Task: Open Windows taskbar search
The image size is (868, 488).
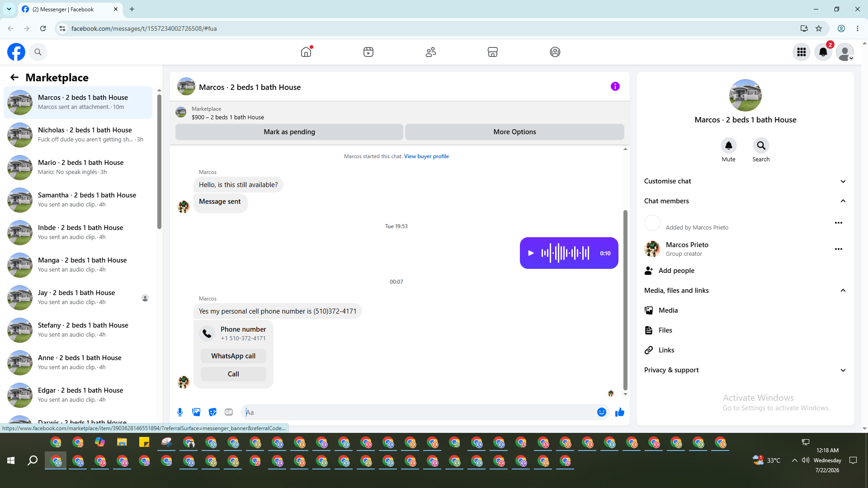Action: [x=33, y=460]
